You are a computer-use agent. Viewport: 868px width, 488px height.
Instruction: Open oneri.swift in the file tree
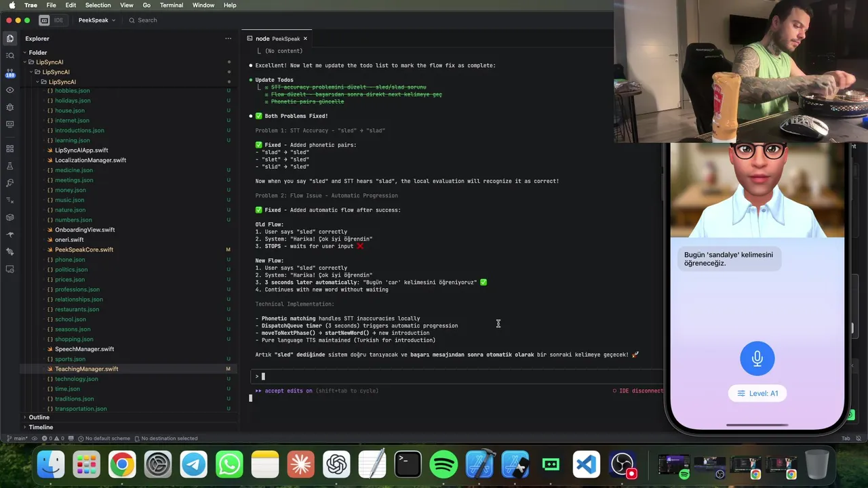pos(69,240)
